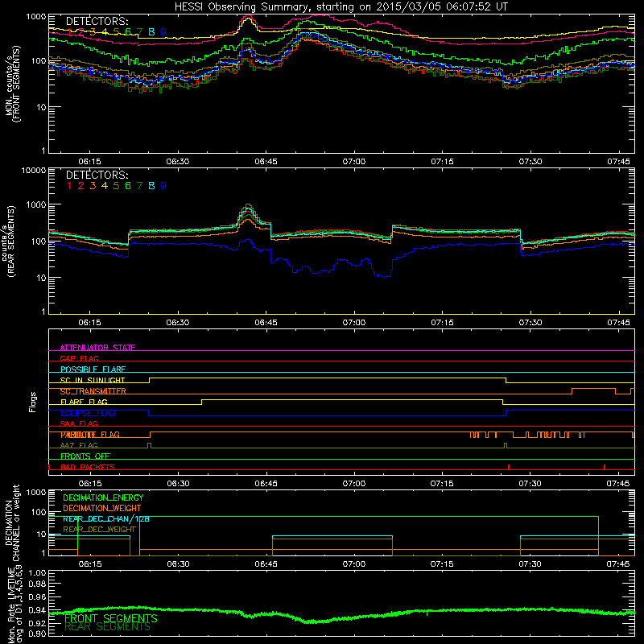Click detector 8 in front segments legend
The width and height of the screenshot is (644, 644).
coord(151,32)
